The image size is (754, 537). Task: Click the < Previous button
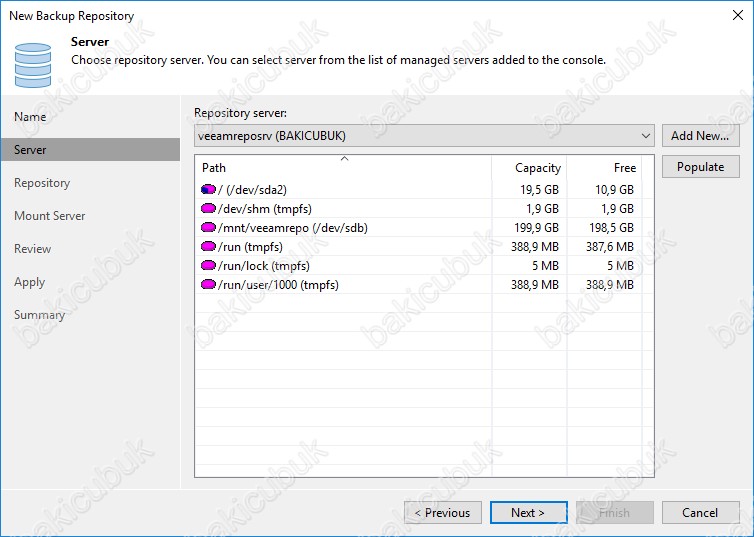[443, 513]
